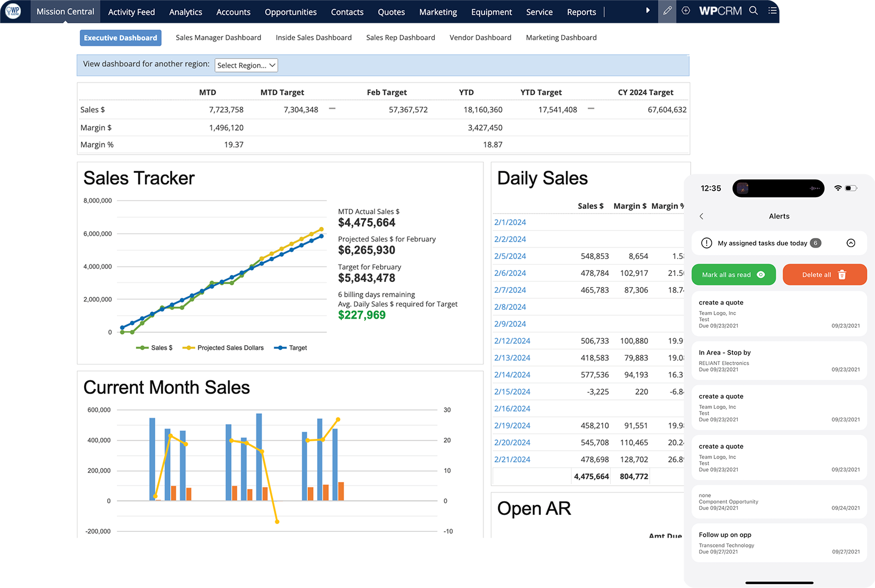Click the trash icon on Delete all

click(842, 275)
